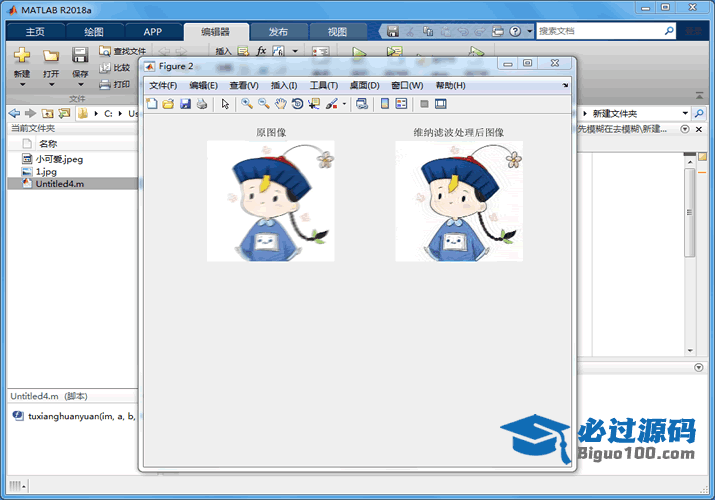Open the help question mark icon

point(515,31)
